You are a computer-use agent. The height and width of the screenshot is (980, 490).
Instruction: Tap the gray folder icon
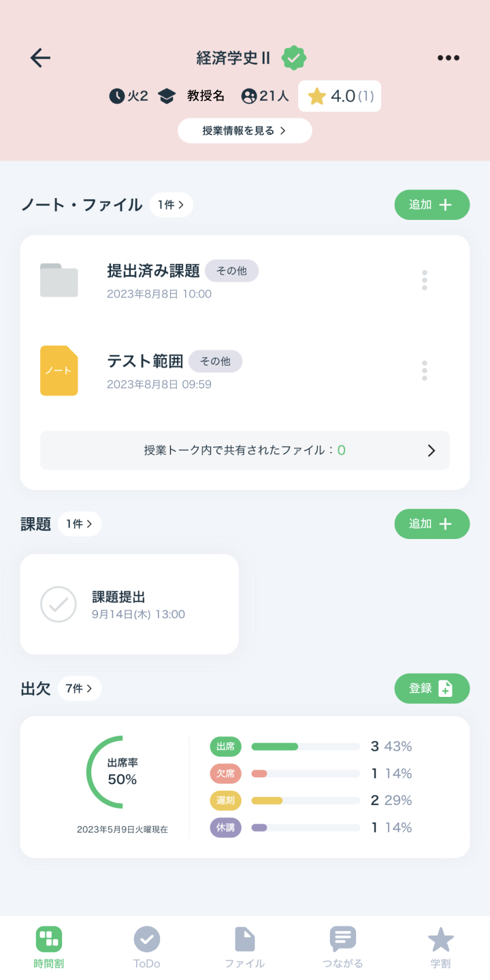point(59,280)
